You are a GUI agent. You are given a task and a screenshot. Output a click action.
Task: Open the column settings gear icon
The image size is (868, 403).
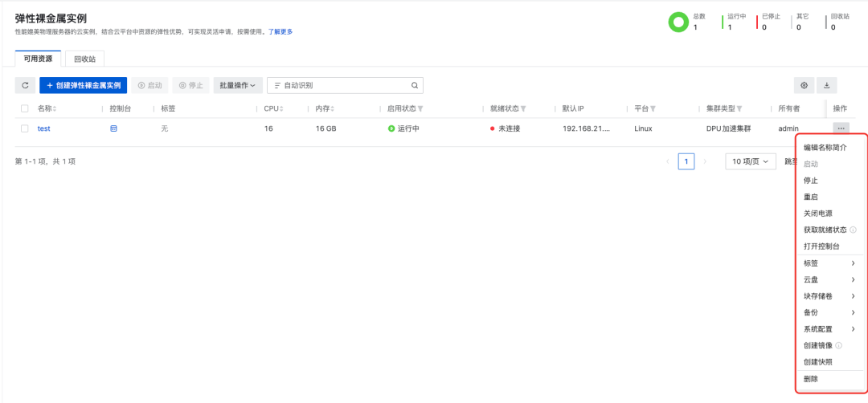pos(804,86)
